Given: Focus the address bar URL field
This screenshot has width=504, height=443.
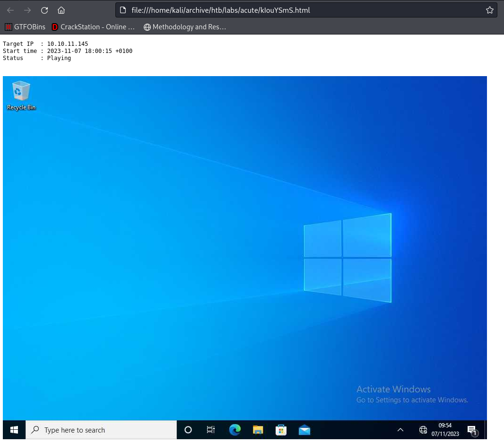Looking at the screenshot, I should click(306, 10).
